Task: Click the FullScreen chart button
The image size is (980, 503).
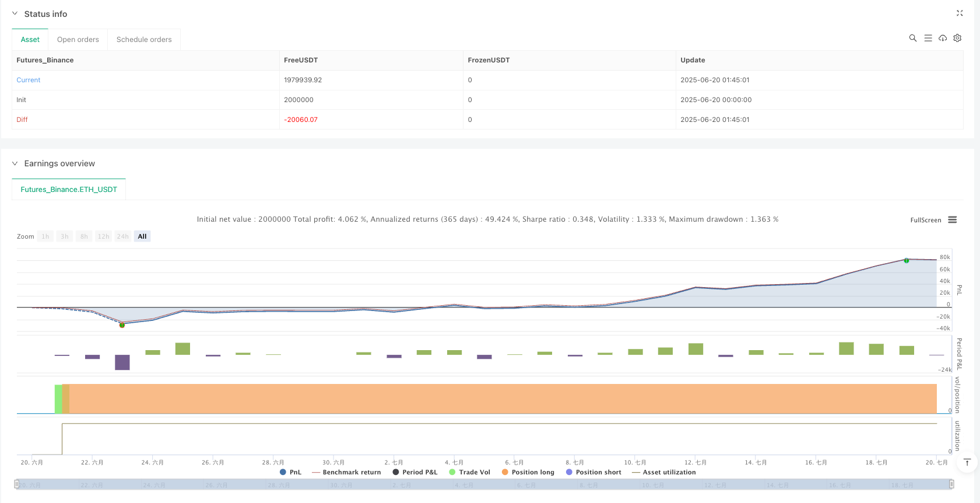Action: click(926, 220)
